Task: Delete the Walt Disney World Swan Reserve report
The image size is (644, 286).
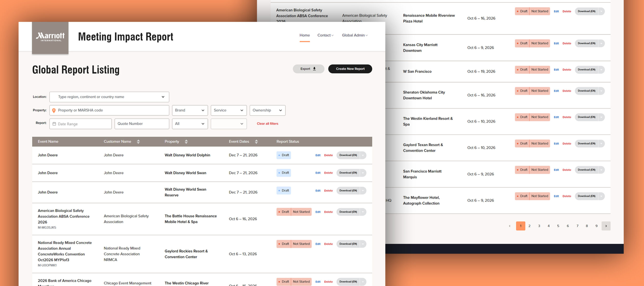Action: pos(328,191)
